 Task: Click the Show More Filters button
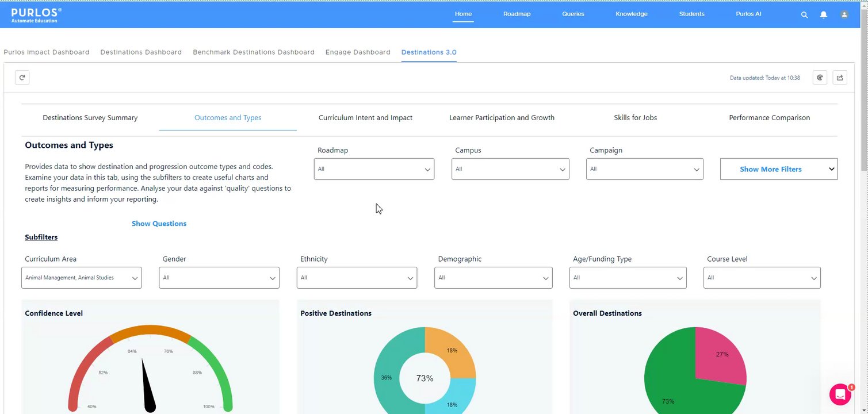[x=779, y=169]
